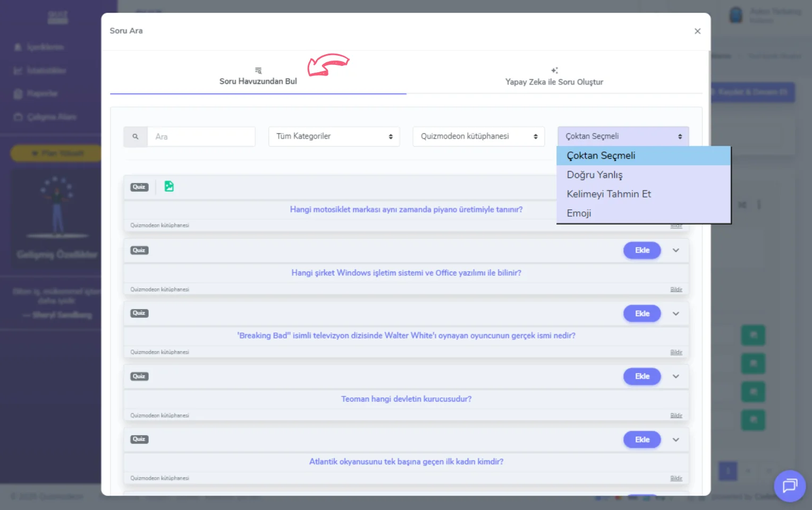The image size is (812, 510).
Task: Expand the Breaking Bad question details
Action: (675, 313)
